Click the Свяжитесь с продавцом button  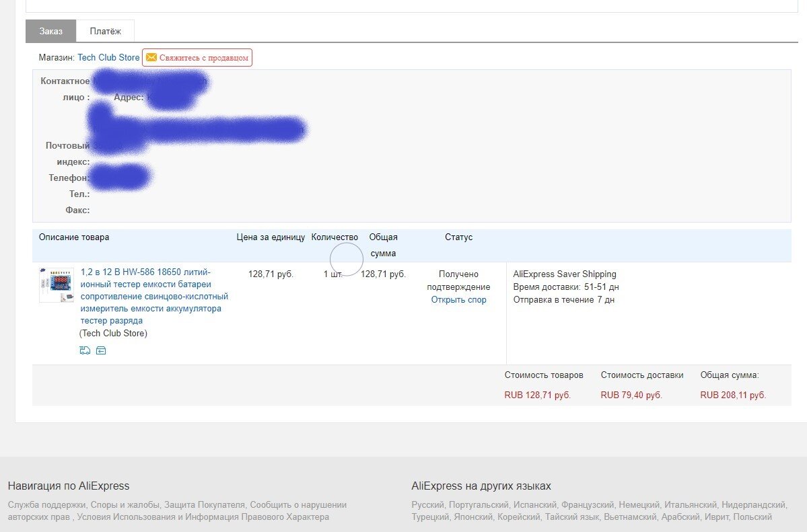pyautogui.click(x=197, y=58)
